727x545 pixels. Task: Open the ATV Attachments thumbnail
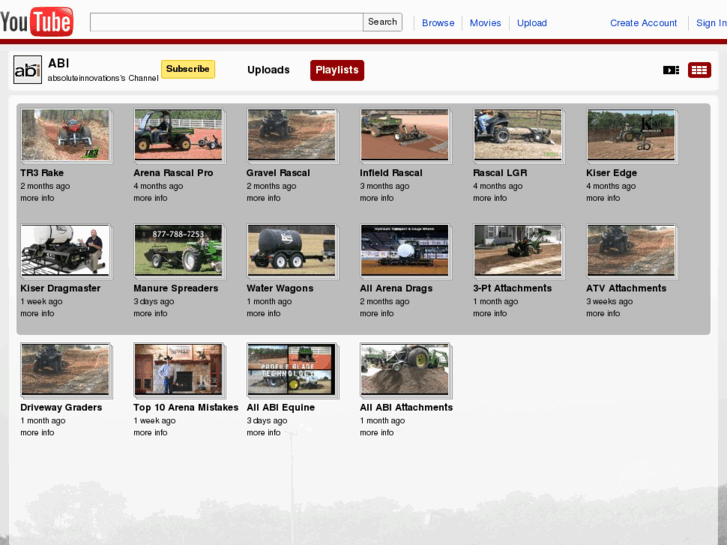[x=631, y=250]
